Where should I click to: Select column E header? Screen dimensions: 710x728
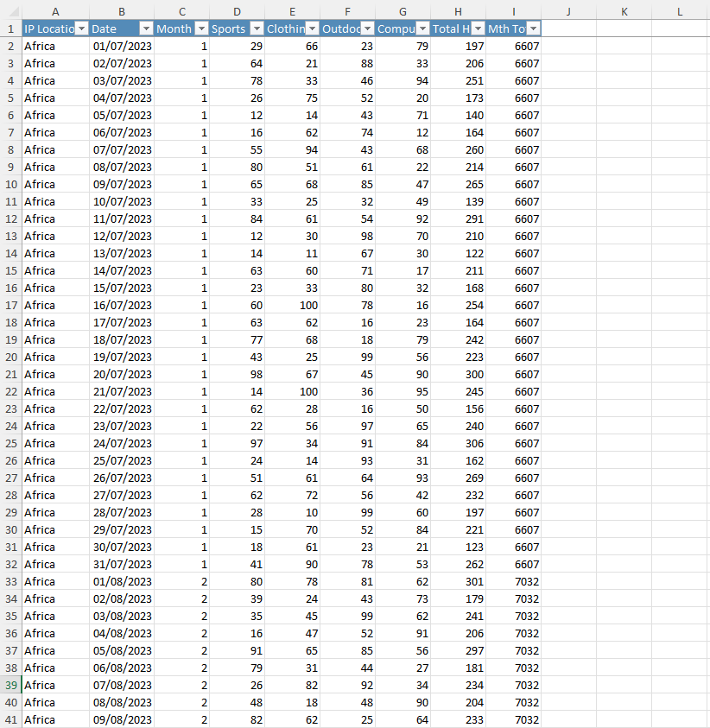pos(292,11)
